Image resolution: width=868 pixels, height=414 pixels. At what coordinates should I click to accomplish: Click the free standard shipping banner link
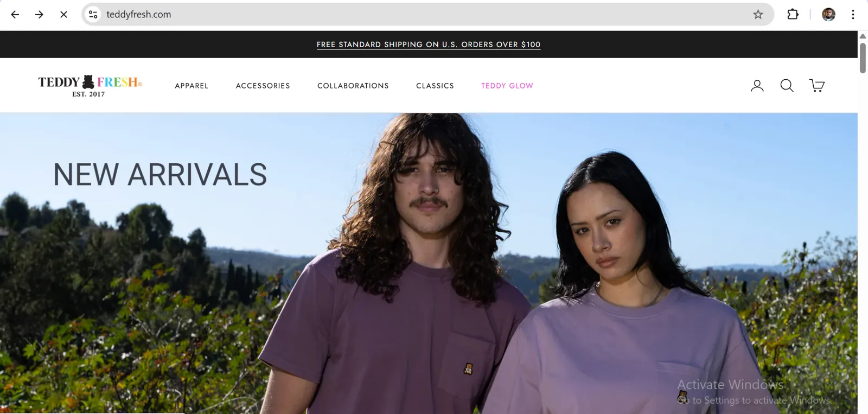pos(429,44)
